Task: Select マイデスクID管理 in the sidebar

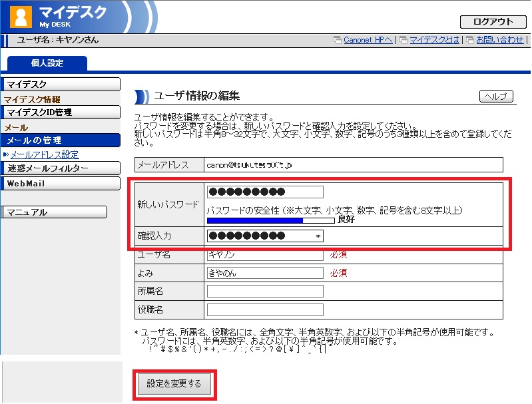Action: [61, 112]
